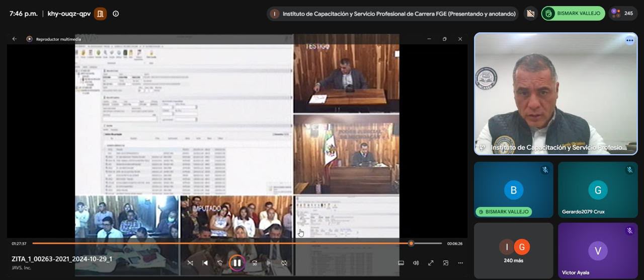Image resolution: width=644 pixels, height=280 pixels.
Task: Click the seek bar playhead knob
Action: tap(411, 243)
